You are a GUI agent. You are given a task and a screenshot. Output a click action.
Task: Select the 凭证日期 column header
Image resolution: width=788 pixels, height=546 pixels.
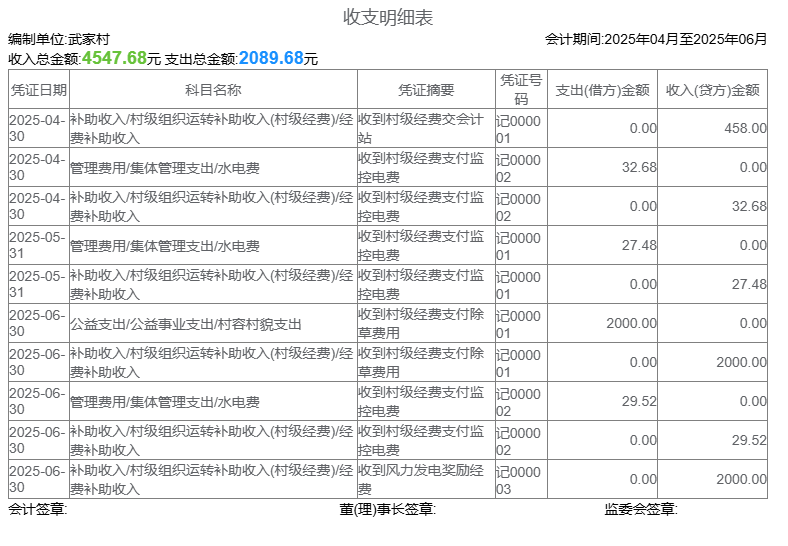tap(38, 89)
